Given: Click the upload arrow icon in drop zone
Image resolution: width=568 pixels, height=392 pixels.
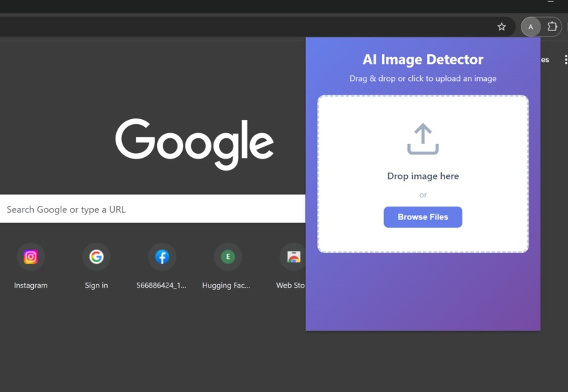Looking at the screenshot, I should pos(423,139).
